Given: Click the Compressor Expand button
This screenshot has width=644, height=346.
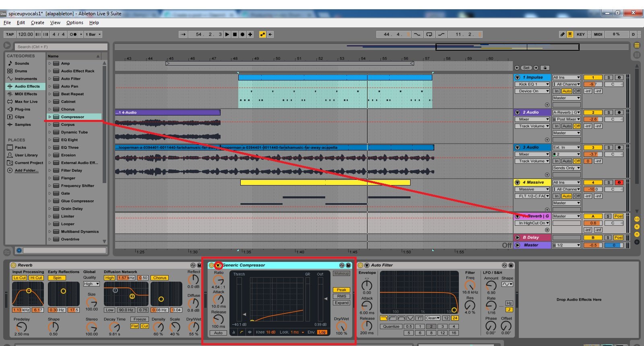Looking at the screenshot, I should coord(341,303).
